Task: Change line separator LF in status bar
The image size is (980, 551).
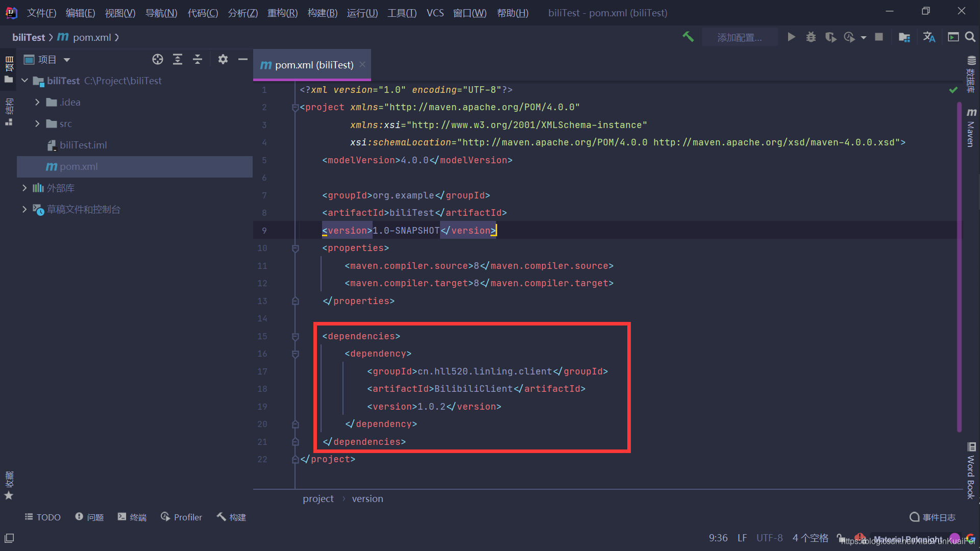Action: tap(742, 538)
